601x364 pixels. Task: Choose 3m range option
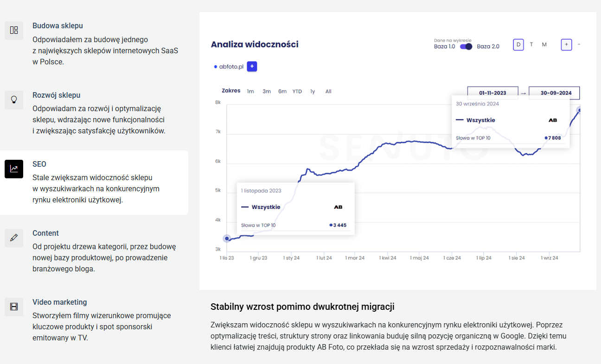point(267,91)
